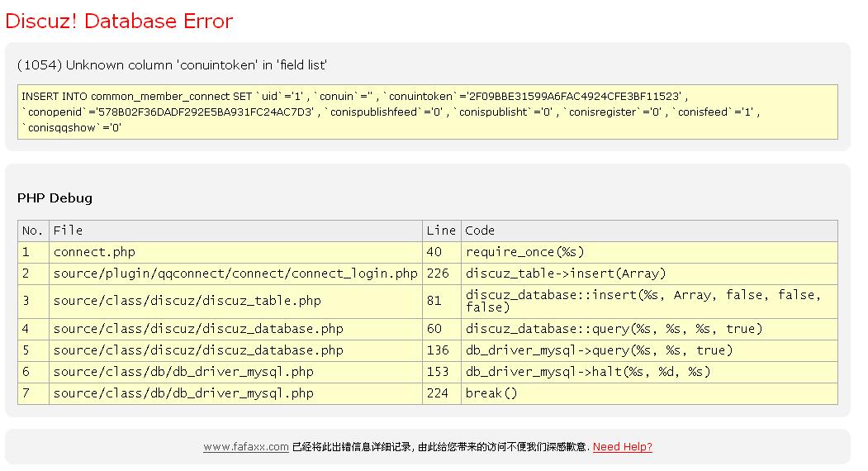Click the "Discuz! Database Error" heading
The image size is (868, 471).
(x=119, y=21)
